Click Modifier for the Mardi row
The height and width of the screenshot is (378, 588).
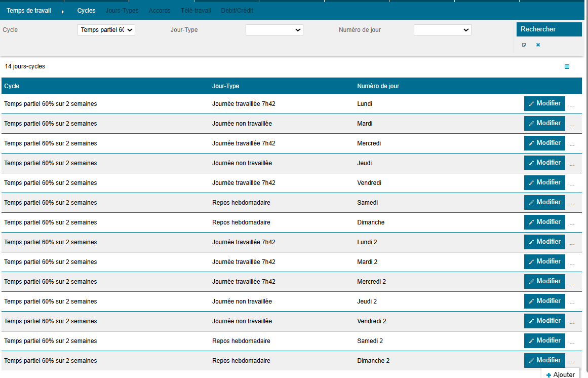pos(544,123)
